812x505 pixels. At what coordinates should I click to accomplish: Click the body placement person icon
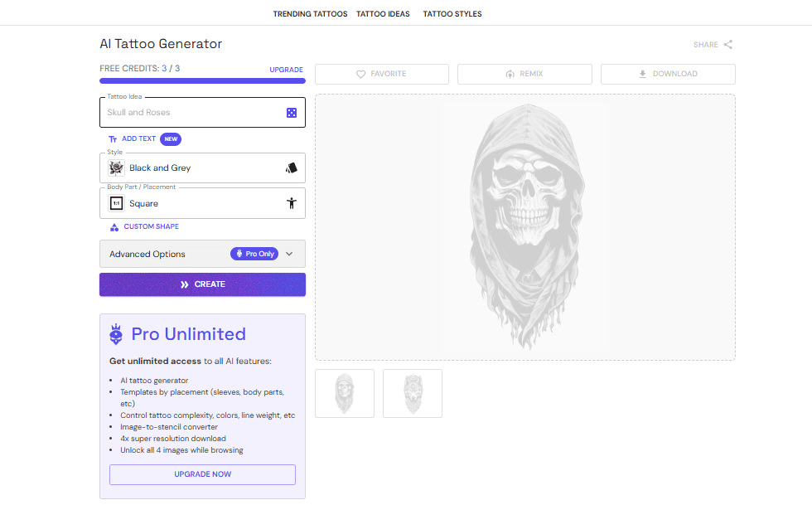click(x=291, y=203)
